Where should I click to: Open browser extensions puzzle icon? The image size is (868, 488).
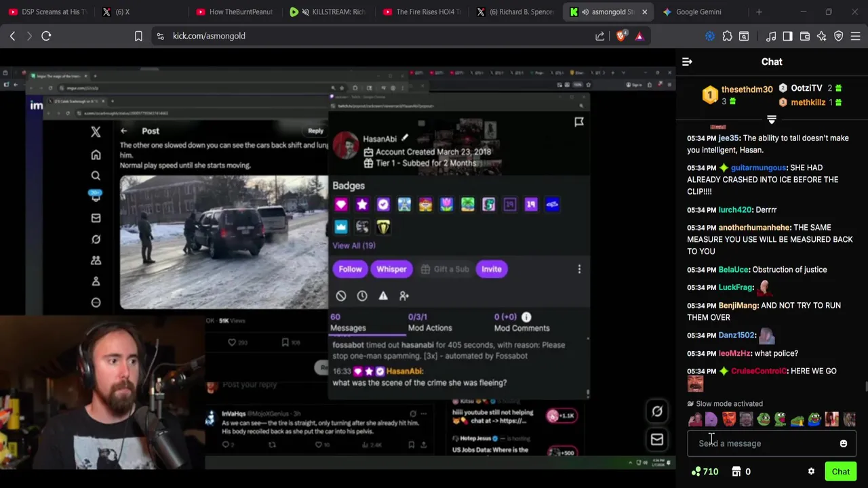pyautogui.click(x=727, y=36)
